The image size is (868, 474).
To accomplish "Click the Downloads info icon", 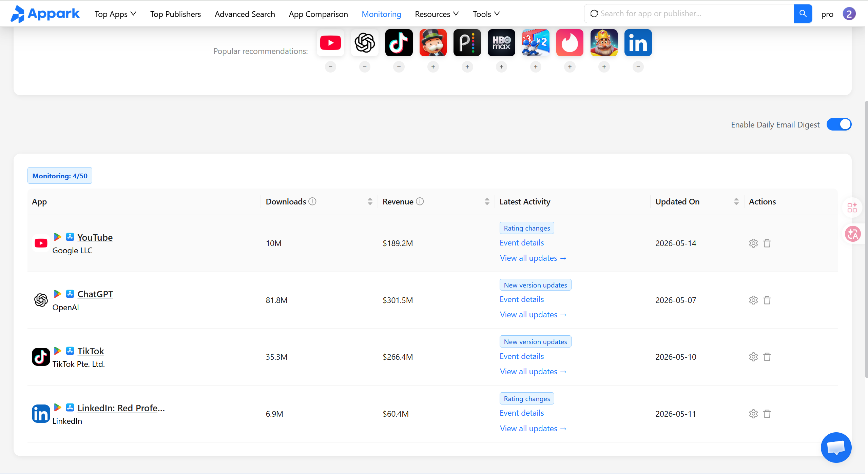I will pos(312,201).
